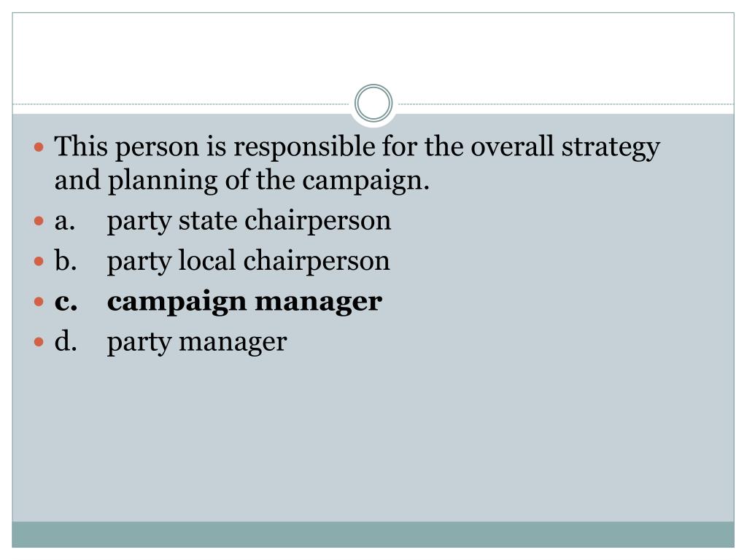Click the word 'strategy' in the question
The width and height of the screenshot is (747, 560).
coord(611,147)
